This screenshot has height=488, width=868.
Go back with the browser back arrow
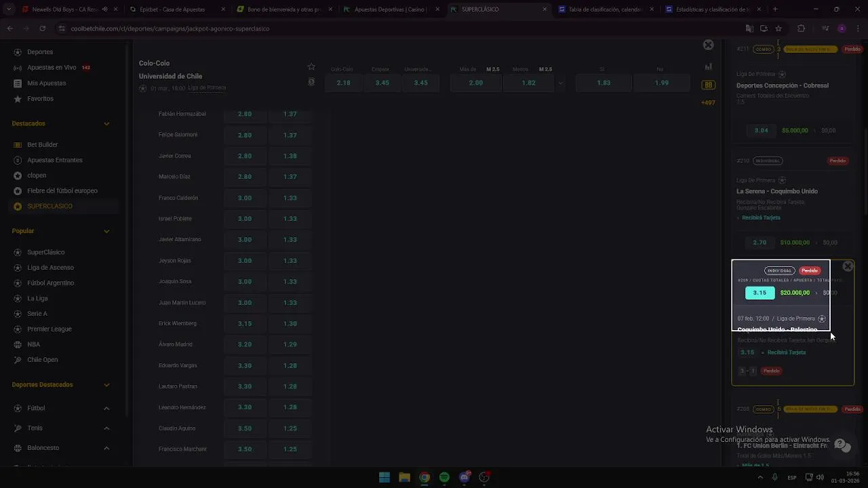(9, 28)
